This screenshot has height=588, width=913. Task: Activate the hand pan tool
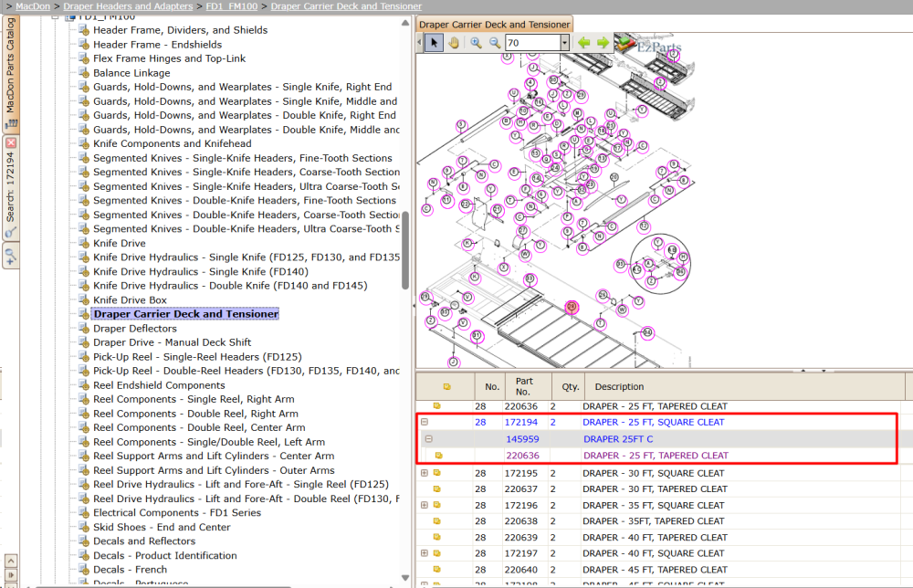pyautogui.click(x=454, y=43)
